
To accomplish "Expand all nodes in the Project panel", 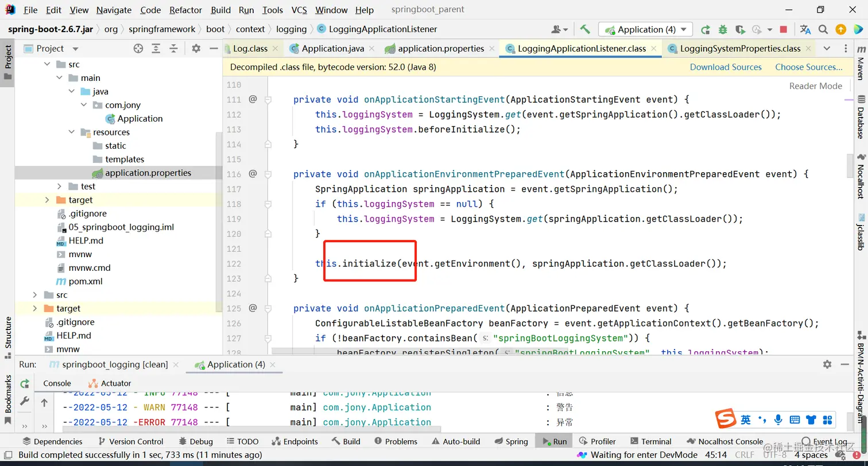I will pos(156,49).
